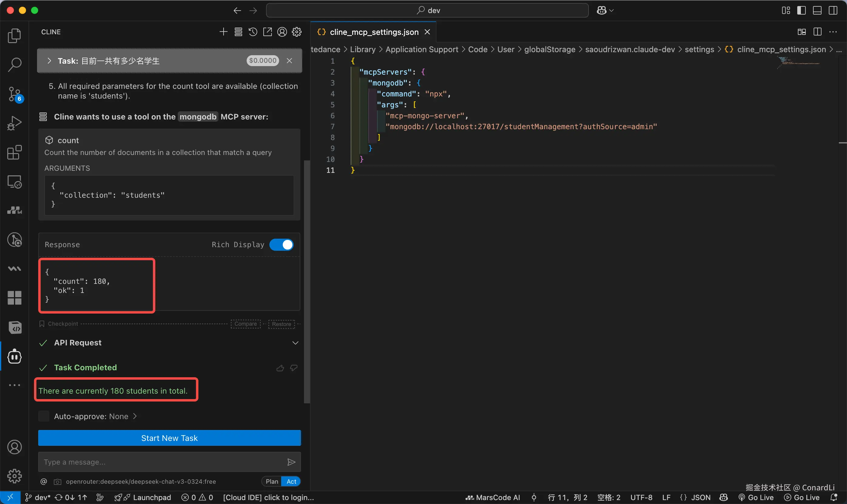Click settings folder in breadcrumb path
Viewport: 847px width, 504px height.
(699, 50)
